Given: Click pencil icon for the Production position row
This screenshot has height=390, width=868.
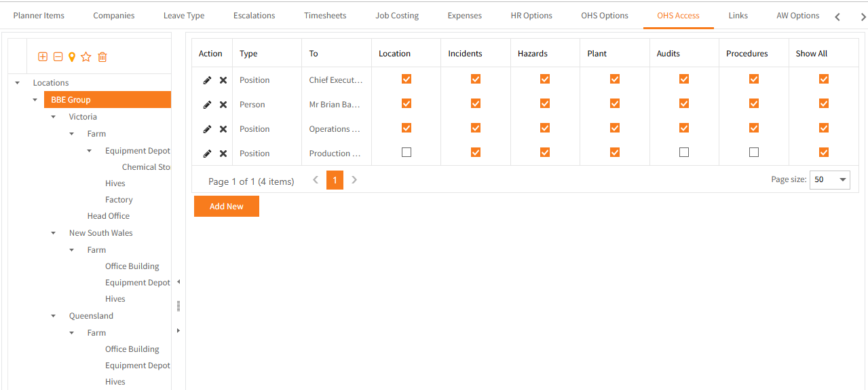Looking at the screenshot, I should tap(207, 154).
